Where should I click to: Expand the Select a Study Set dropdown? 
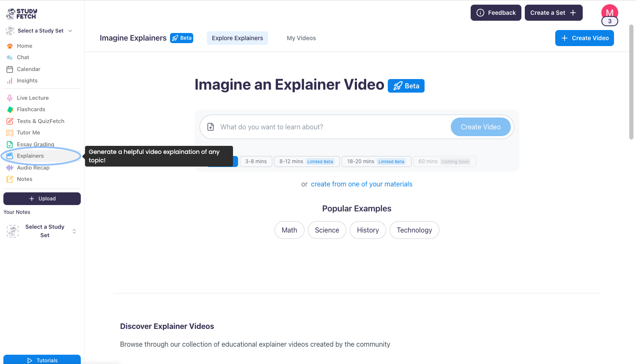click(x=40, y=30)
